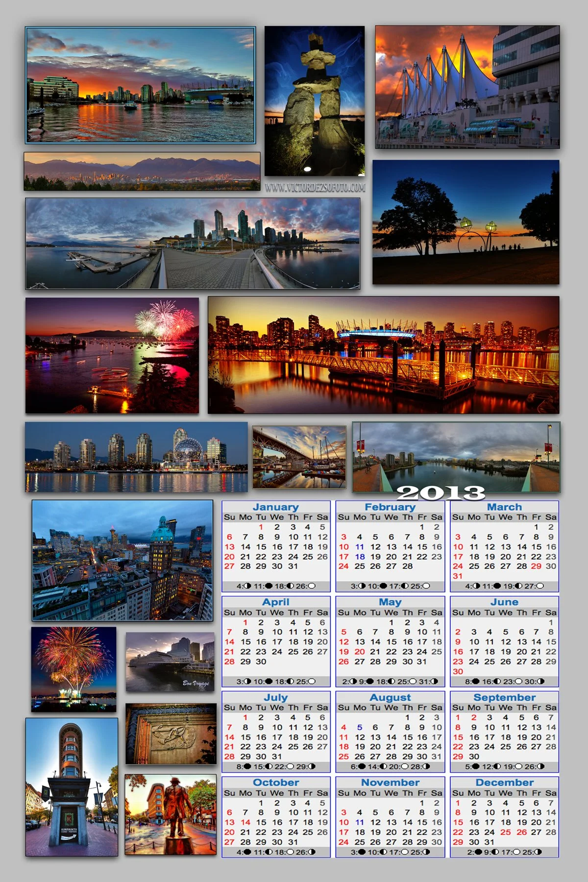Viewport: 588px width, 882px height.
Task: Open the illuminated stadium and pier night photo
Action: click(x=384, y=355)
